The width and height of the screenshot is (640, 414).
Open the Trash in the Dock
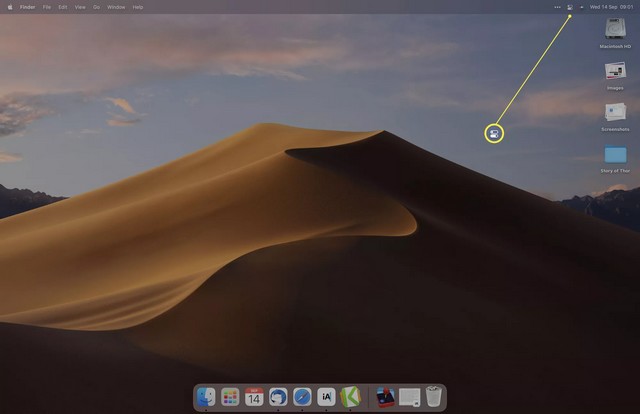pos(433,396)
